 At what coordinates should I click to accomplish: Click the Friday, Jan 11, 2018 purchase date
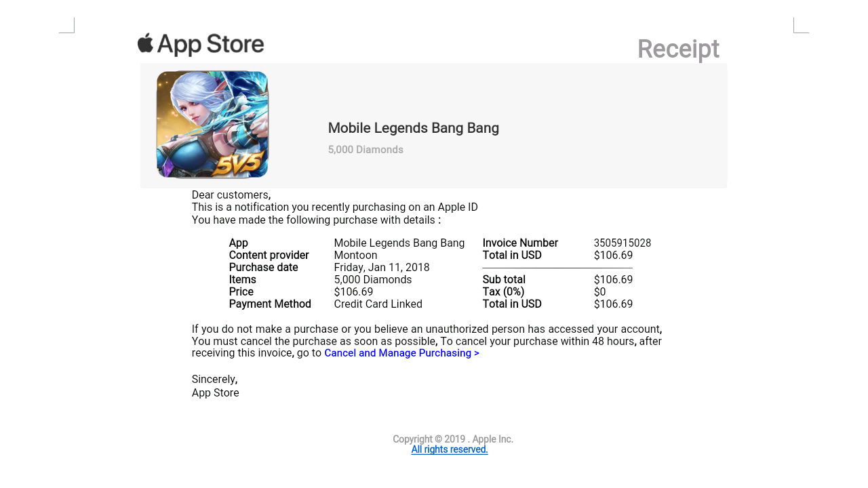coord(382,268)
